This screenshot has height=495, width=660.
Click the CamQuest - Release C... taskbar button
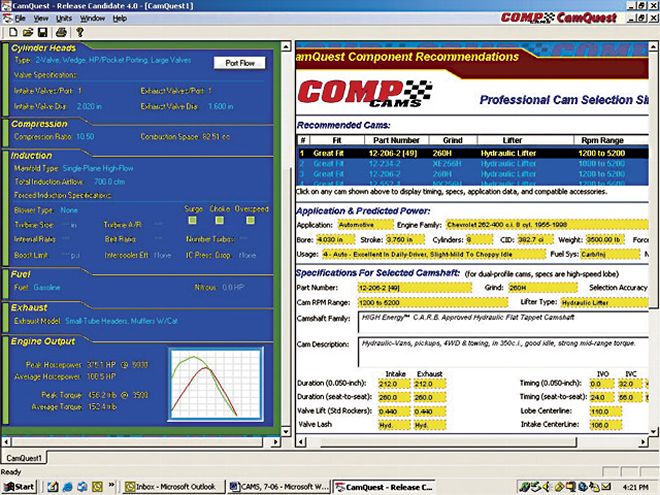(x=384, y=487)
